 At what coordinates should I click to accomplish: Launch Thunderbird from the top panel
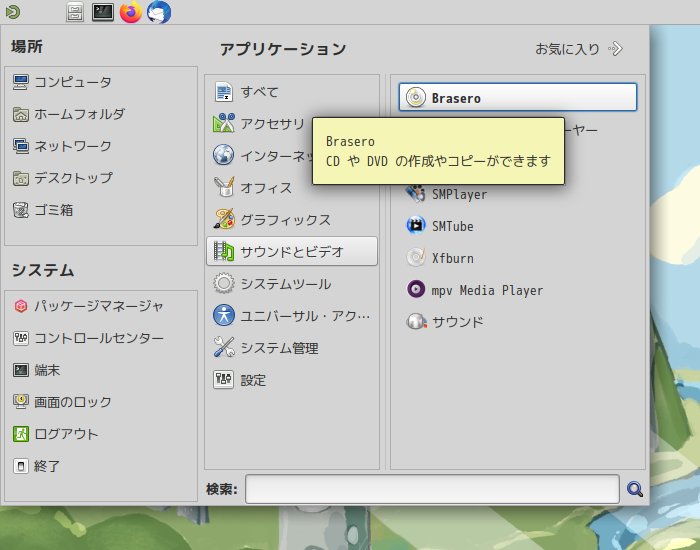coord(159,12)
